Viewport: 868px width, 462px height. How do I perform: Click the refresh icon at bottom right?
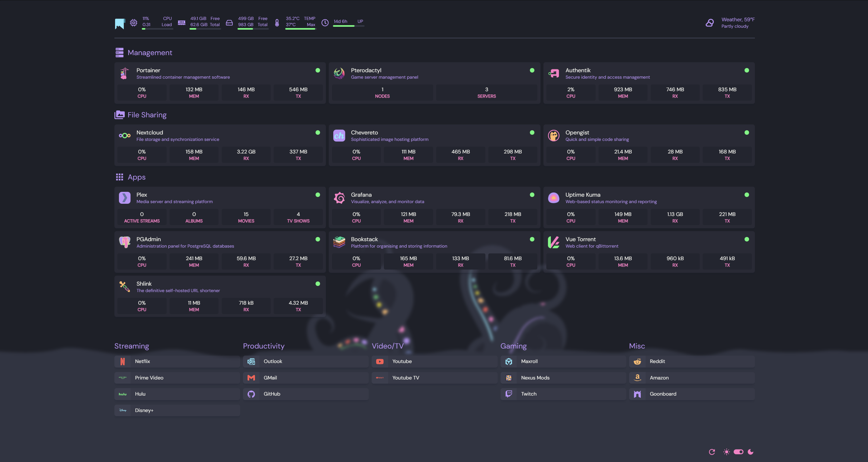point(712,452)
